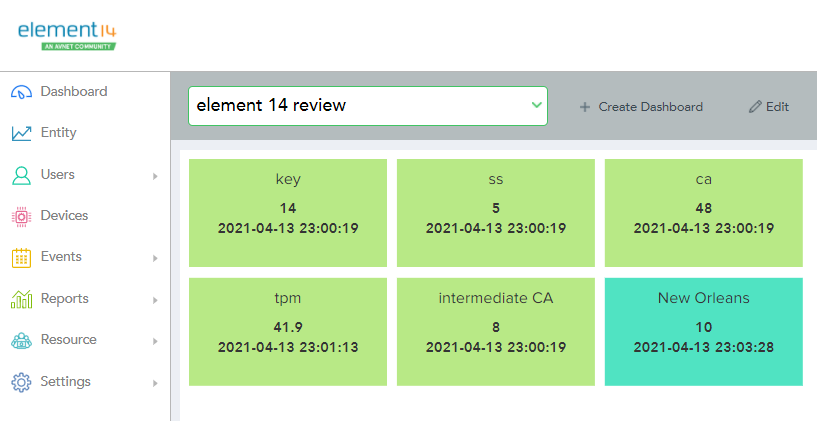
Task: Select the intermediate CA widget title
Action: pos(496,298)
